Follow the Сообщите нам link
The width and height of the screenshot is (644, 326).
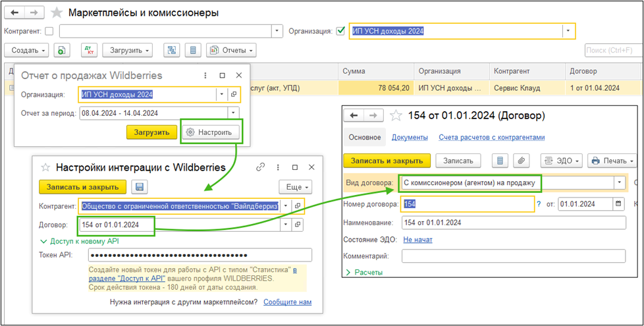(x=288, y=302)
